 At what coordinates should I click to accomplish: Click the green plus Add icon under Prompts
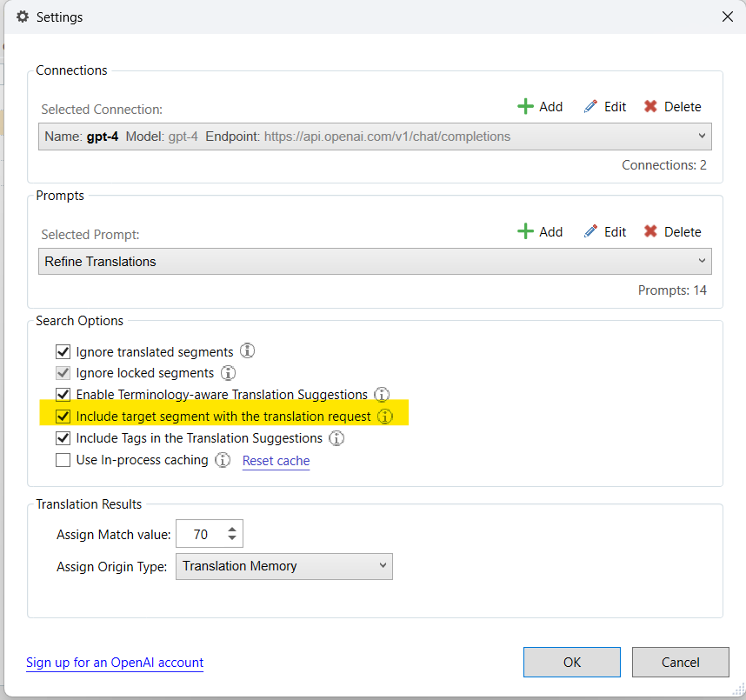[525, 231]
